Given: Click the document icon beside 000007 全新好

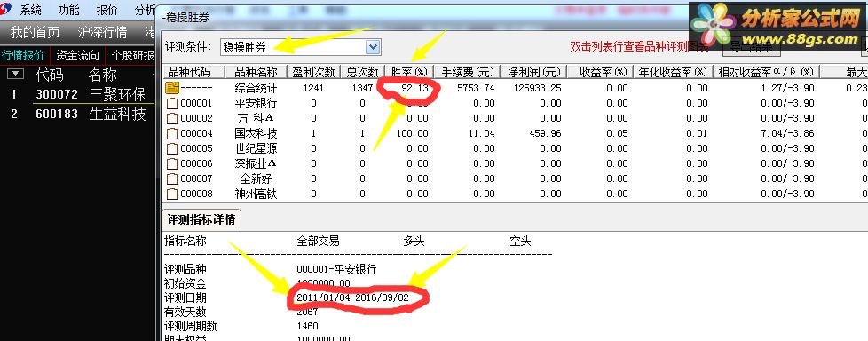Looking at the screenshot, I should (x=172, y=178).
